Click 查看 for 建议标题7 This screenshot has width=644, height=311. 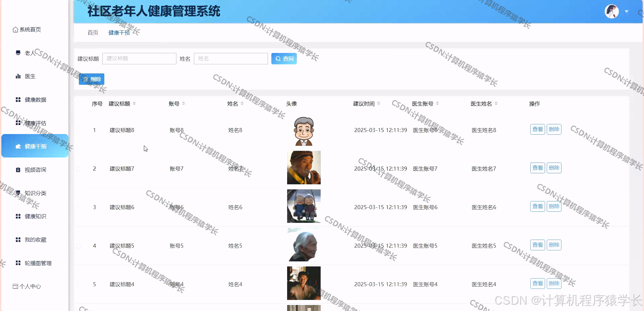[538, 168]
